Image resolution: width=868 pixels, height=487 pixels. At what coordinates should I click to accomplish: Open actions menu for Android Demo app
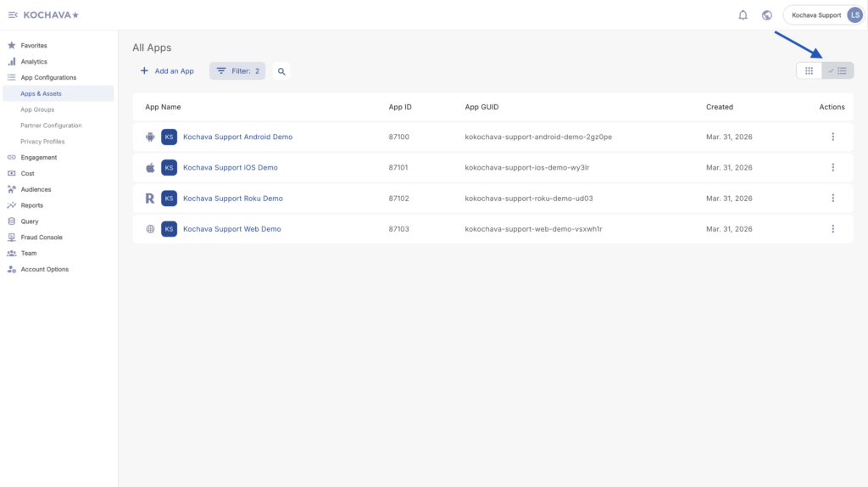pyautogui.click(x=832, y=137)
